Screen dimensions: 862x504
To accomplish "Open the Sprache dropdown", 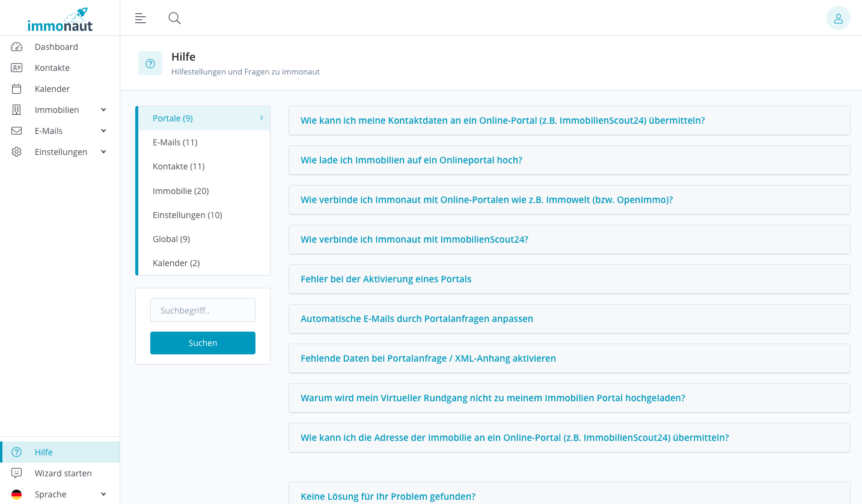I will pyautogui.click(x=102, y=494).
